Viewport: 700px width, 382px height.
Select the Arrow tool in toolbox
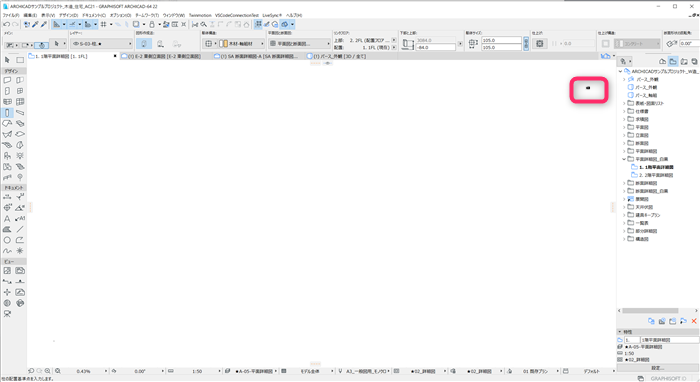[x=7, y=60]
